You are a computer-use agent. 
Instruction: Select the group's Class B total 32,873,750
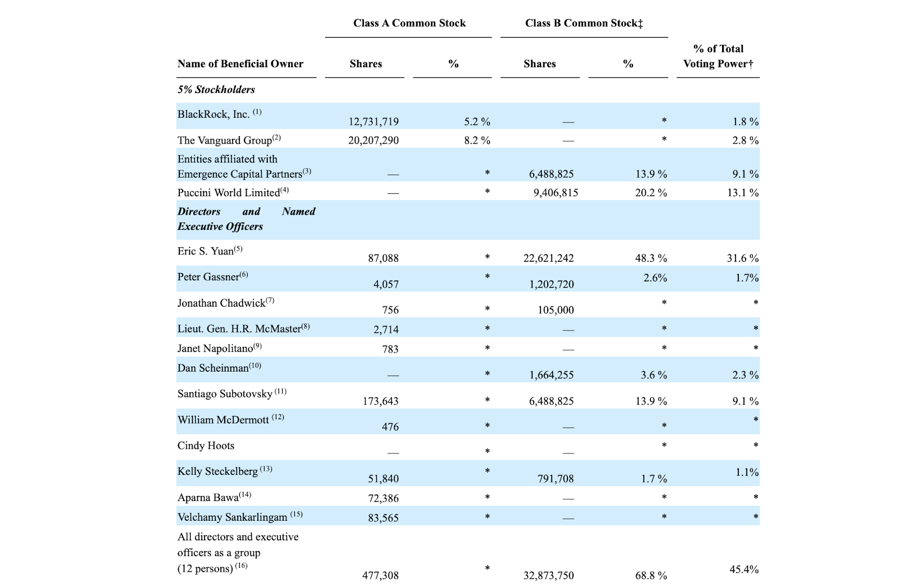pyautogui.click(x=548, y=576)
